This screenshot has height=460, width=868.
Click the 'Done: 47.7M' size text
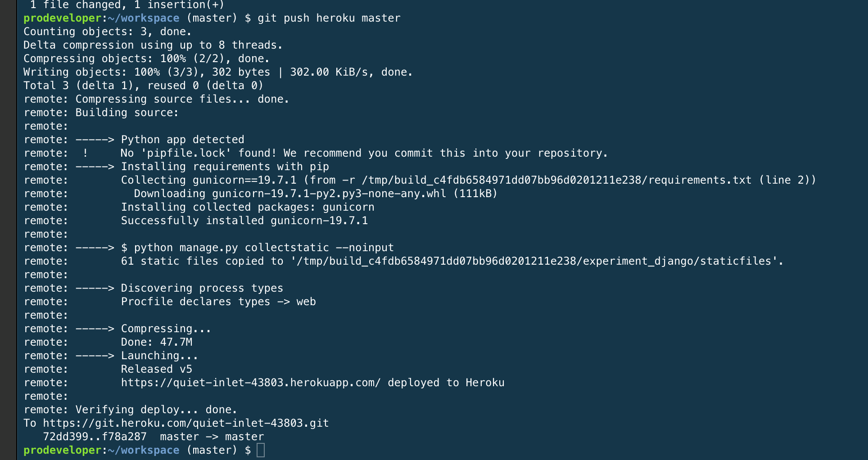[156, 342]
